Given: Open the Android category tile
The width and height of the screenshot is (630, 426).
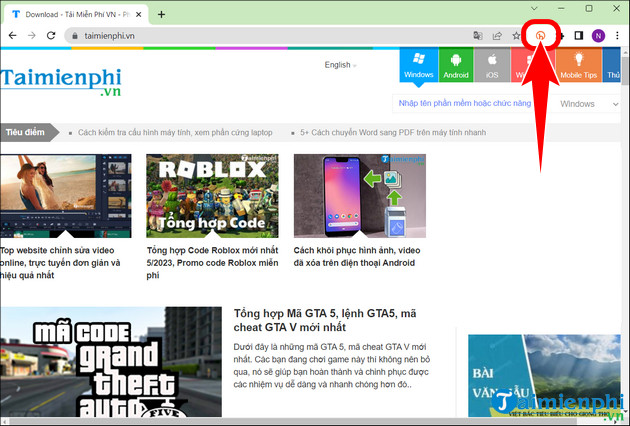Looking at the screenshot, I should coord(456,65).
